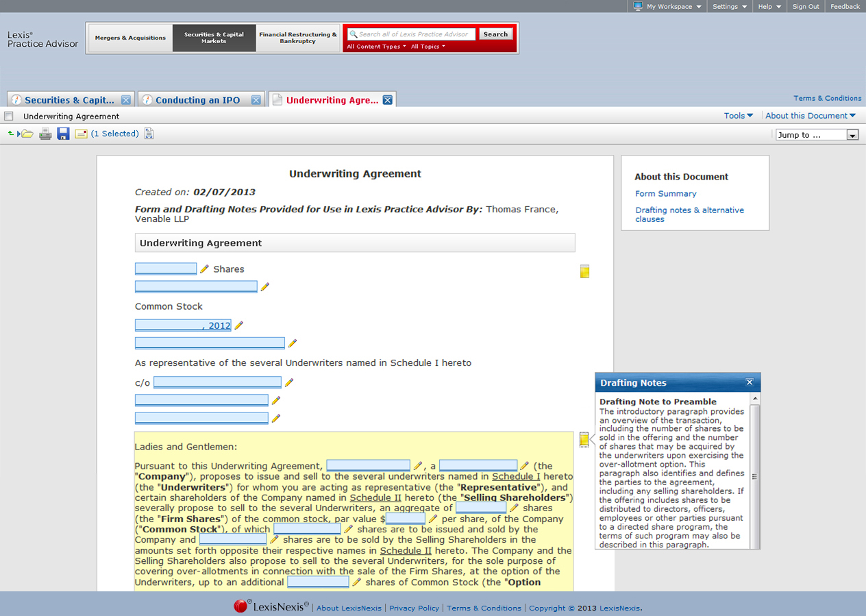
Task: Open the Help dropdown menu
Action: point(769,6)
